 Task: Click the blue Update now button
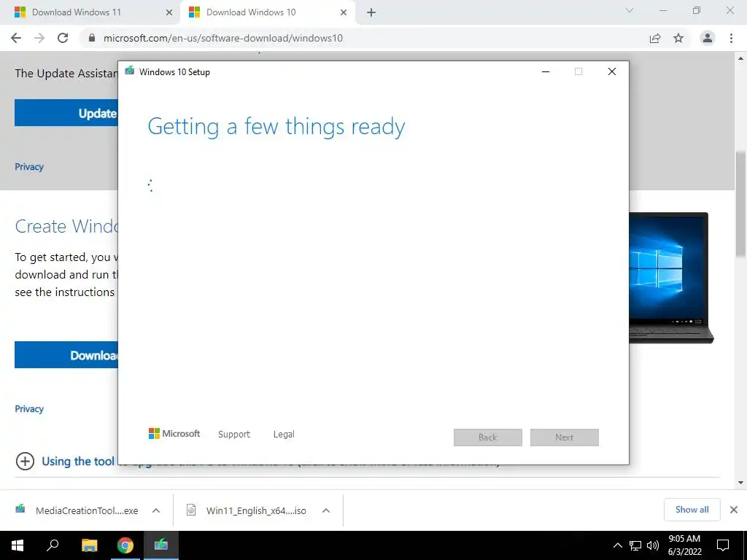66,113
